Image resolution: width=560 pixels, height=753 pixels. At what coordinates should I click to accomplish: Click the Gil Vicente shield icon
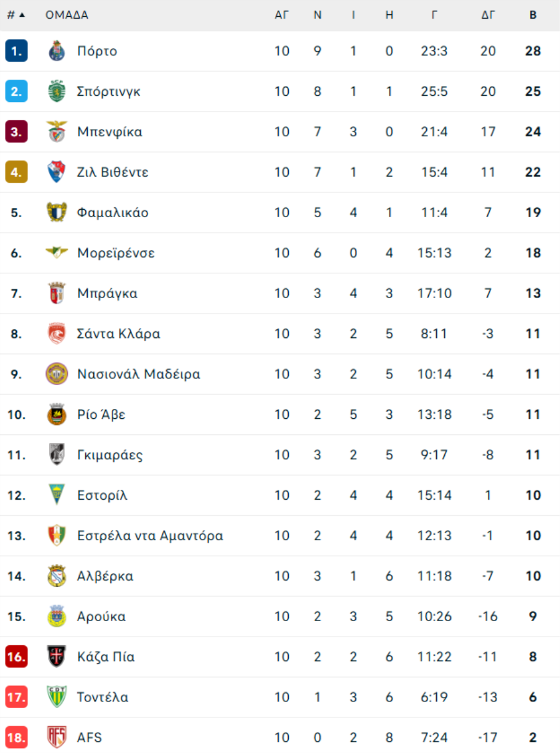(57, 172)
